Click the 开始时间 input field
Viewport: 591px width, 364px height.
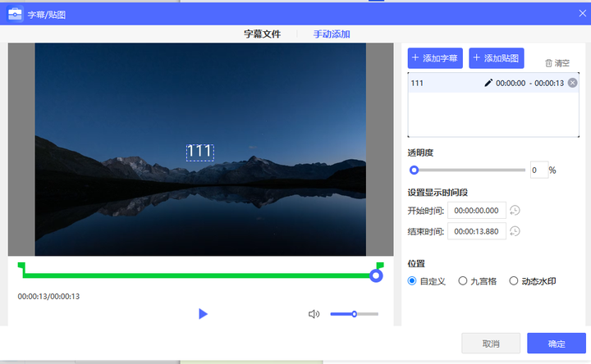pos(476,211)
